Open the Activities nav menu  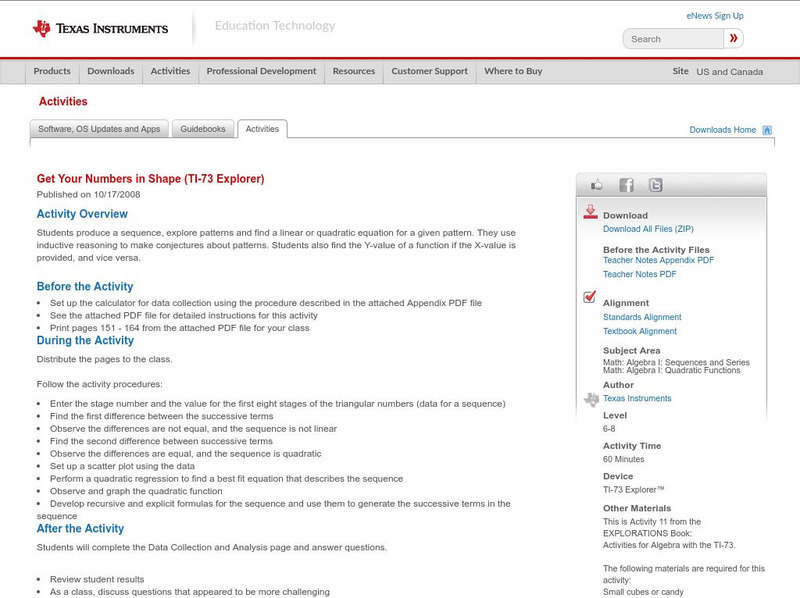click(170, 71)
